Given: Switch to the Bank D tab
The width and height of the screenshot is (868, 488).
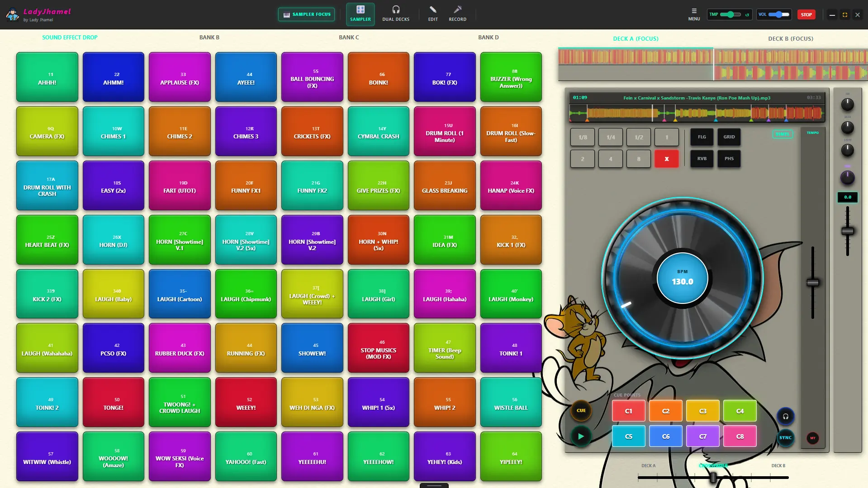Looking at the screenshot, I should (x=489, y=38).
